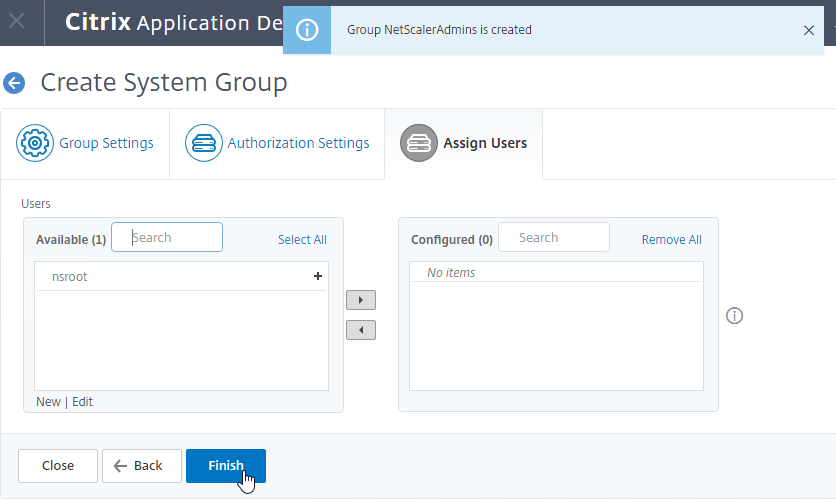
Task: Click Remove All for configured users
Action: tap(671, 240)
